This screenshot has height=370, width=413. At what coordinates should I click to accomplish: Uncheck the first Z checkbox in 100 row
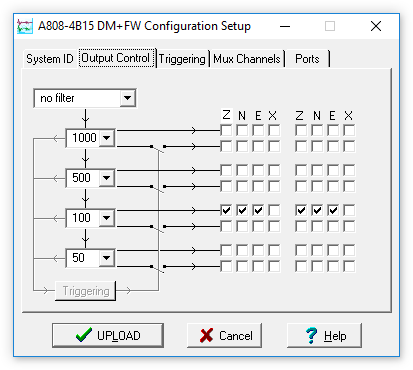(226, 210)
